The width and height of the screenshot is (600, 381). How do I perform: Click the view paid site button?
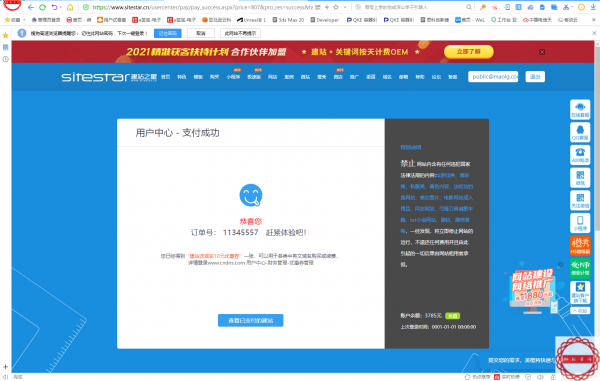pyautogui.click(x=251, y=320)
